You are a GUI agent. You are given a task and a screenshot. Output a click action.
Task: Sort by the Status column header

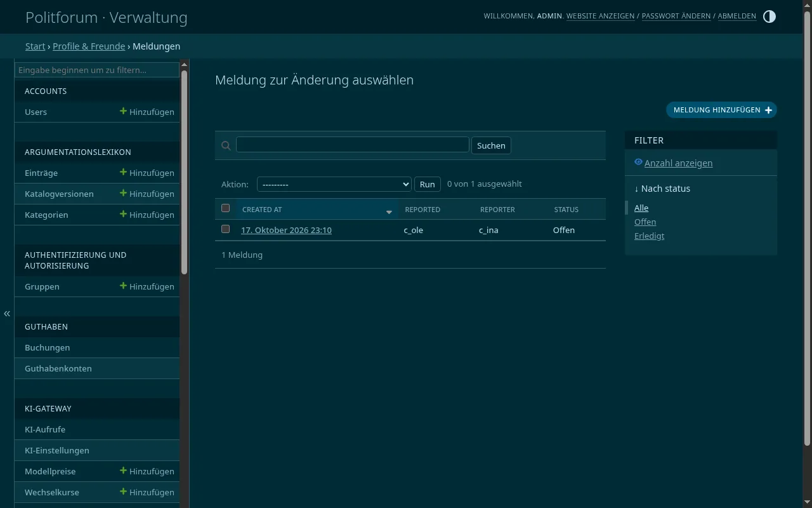(x=566, y=210)
